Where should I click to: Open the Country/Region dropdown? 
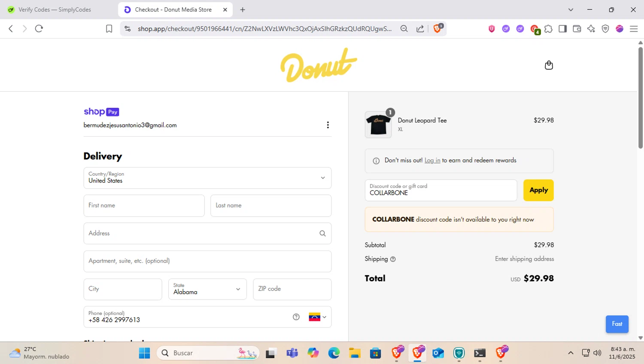tap(207, 178)
